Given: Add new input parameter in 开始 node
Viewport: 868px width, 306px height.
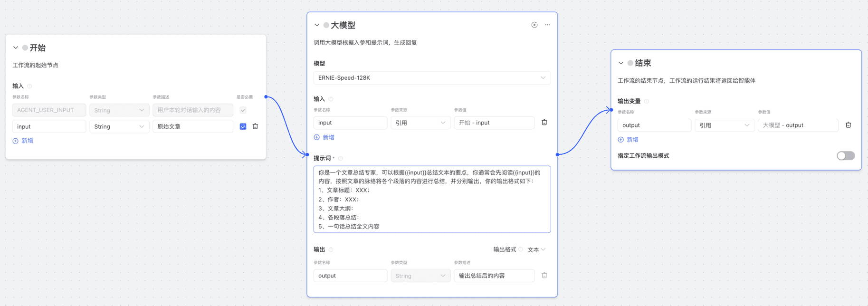Looking at the screenshot, I should (x=23, y=141).
